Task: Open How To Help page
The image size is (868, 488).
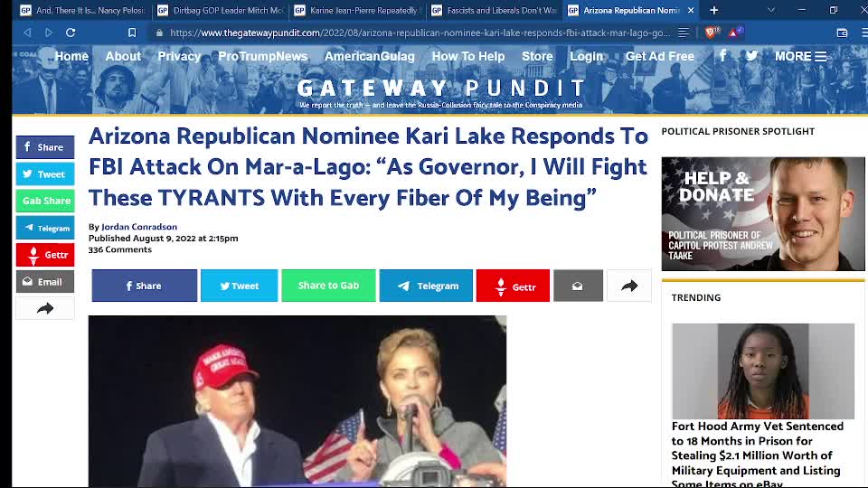Action: click(x=467, y=56)
